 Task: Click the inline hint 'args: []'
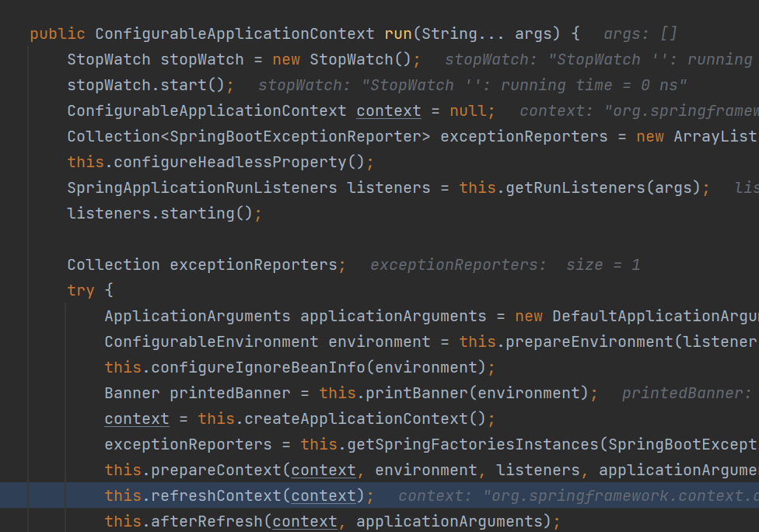[640, 34]
